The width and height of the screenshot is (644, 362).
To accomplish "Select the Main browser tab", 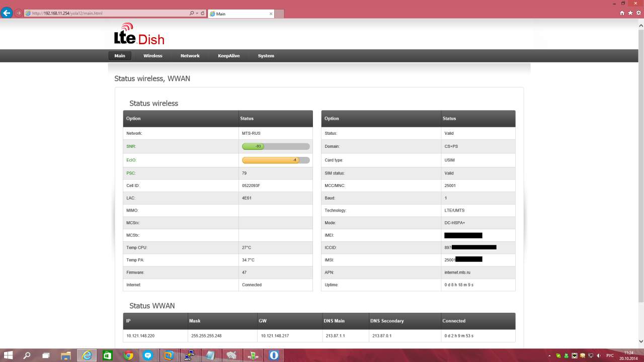I will 241,14.
